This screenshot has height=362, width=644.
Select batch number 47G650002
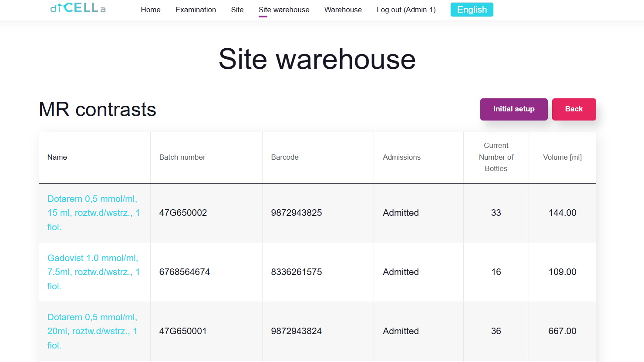[x=183, y=213]
